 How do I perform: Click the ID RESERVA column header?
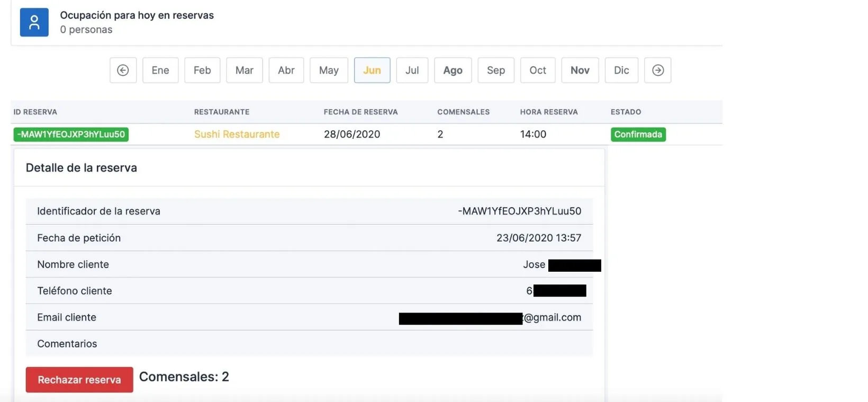pos(35,112)
